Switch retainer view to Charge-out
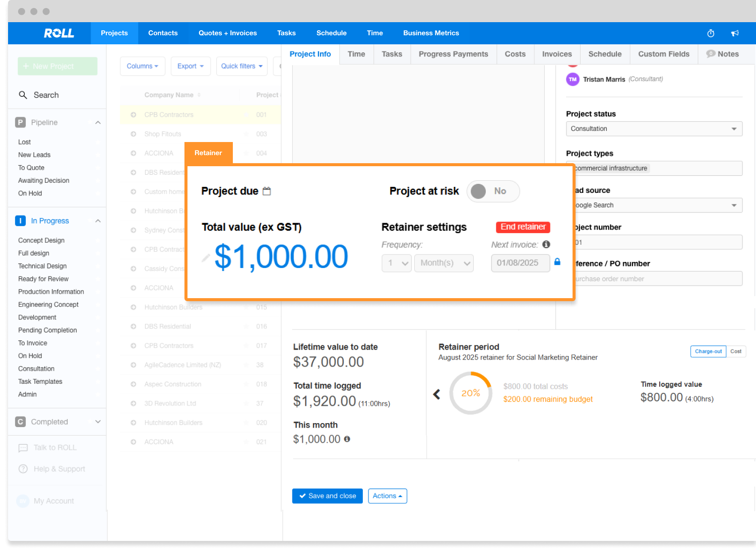 click(x=708, y=352)
